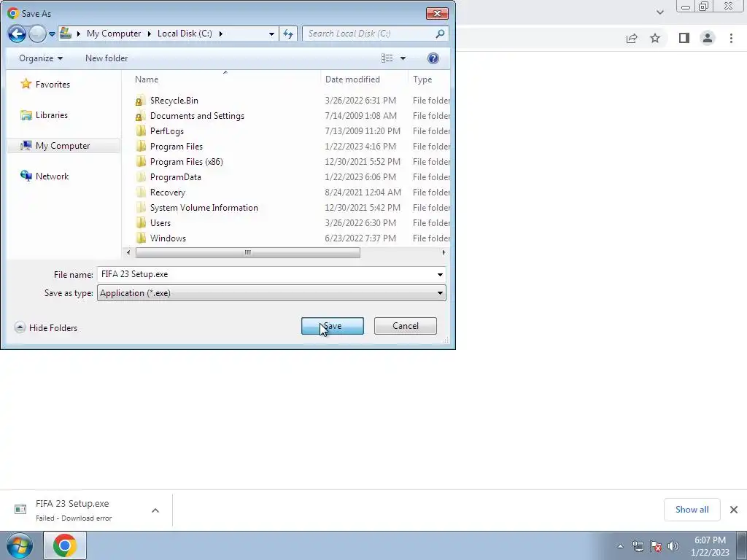Click the volume speaker tray icon
Viewport: 747px width, 560px height.
point(673,546)
